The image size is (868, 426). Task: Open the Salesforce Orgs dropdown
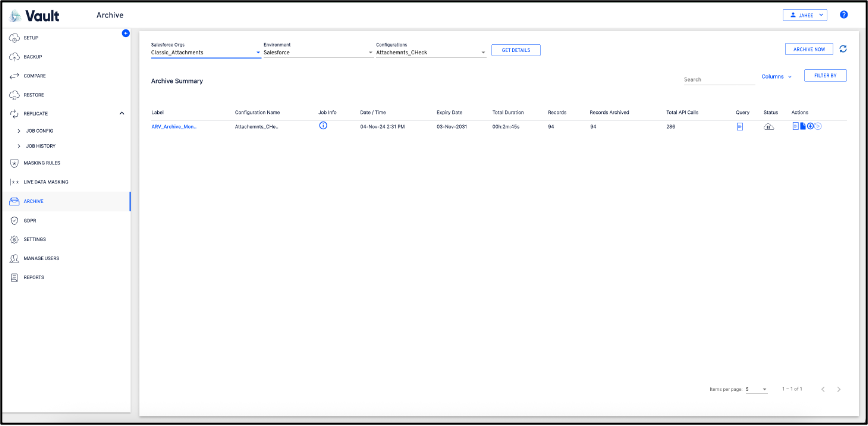(205, 52)
